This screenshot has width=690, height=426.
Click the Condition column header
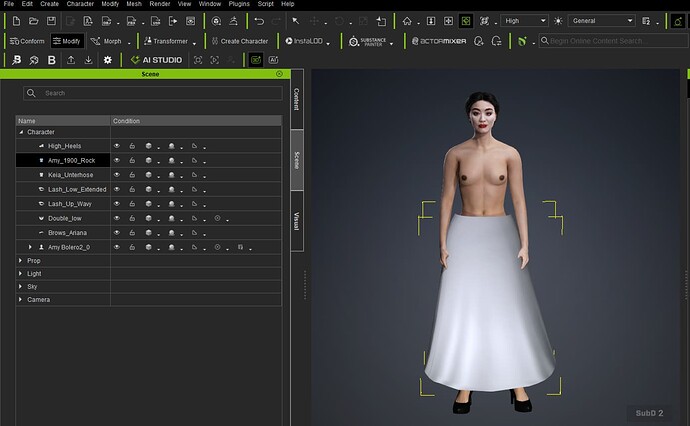tap(196, 121)
